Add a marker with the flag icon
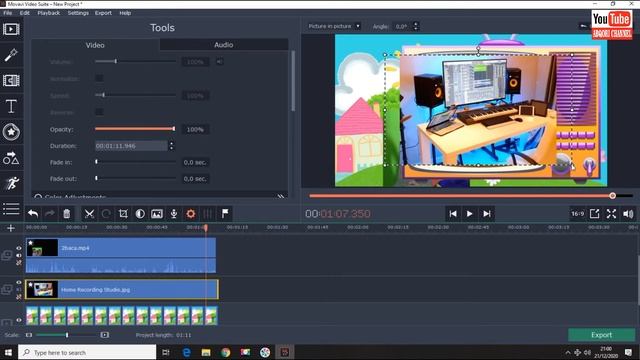 (225, 213)
